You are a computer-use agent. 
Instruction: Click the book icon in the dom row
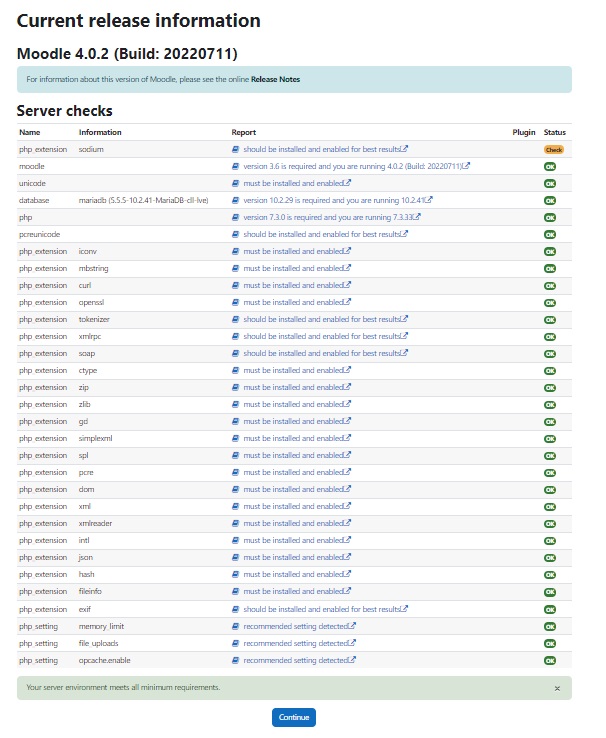point(235,489)
